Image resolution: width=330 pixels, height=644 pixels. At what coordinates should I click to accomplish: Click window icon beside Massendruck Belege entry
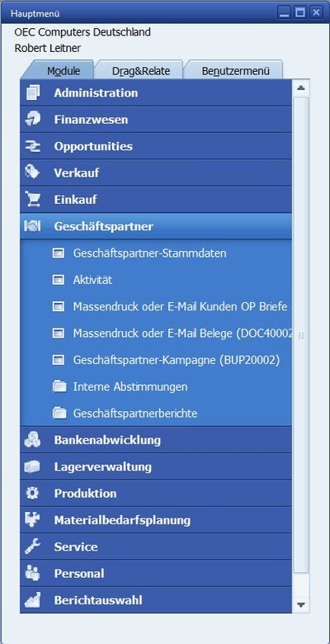click(59, 334)
